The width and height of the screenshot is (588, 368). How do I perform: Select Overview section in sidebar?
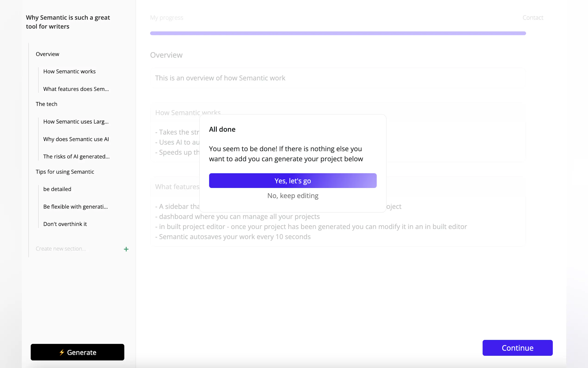(x=47, y=54)
